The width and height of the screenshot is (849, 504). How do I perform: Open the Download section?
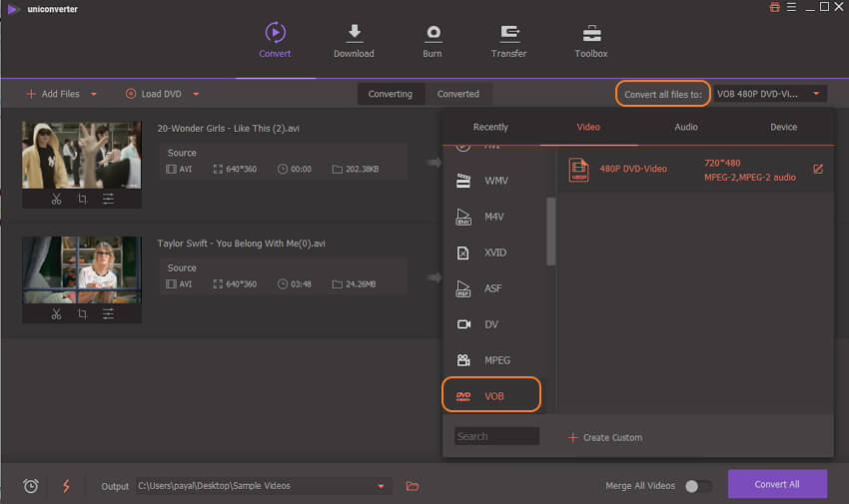point(354,40)
